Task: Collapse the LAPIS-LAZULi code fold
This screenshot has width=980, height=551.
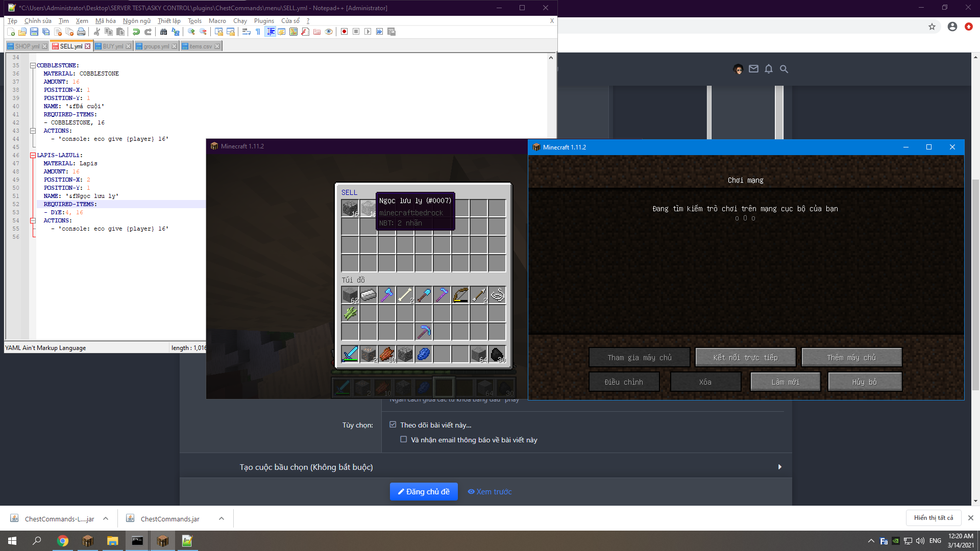Action: click(33, 155)
